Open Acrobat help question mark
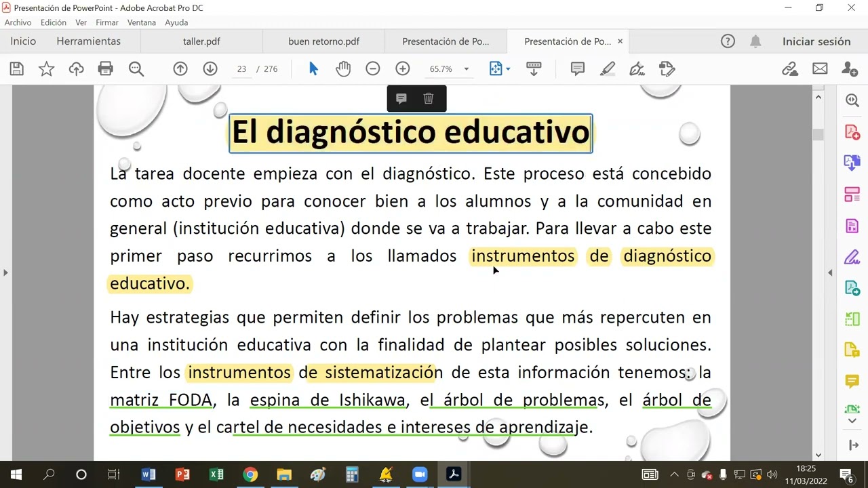The image size is (868, 488). click(728, 41)
